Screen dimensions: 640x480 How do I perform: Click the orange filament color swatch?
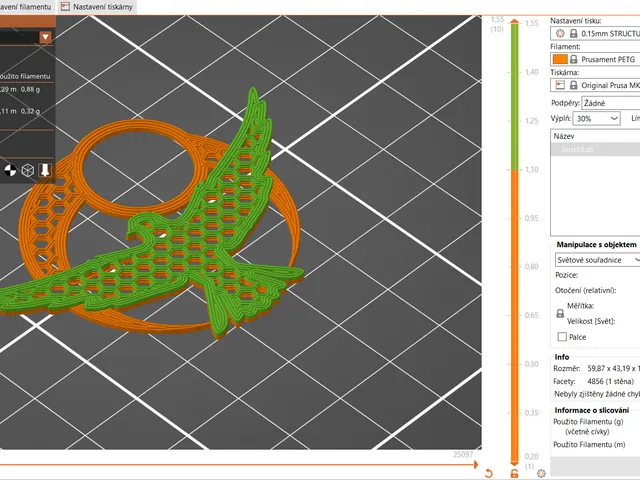click(560, 59)
